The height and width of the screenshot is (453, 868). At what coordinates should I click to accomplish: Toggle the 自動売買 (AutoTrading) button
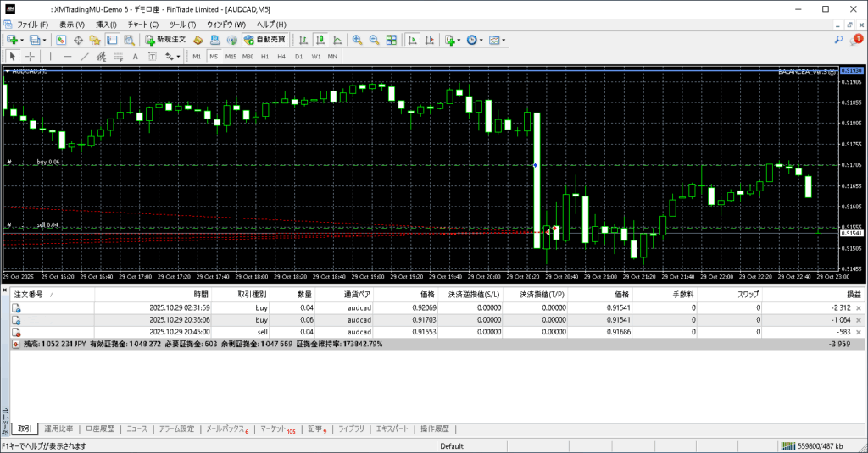click(x=264, y=40)
